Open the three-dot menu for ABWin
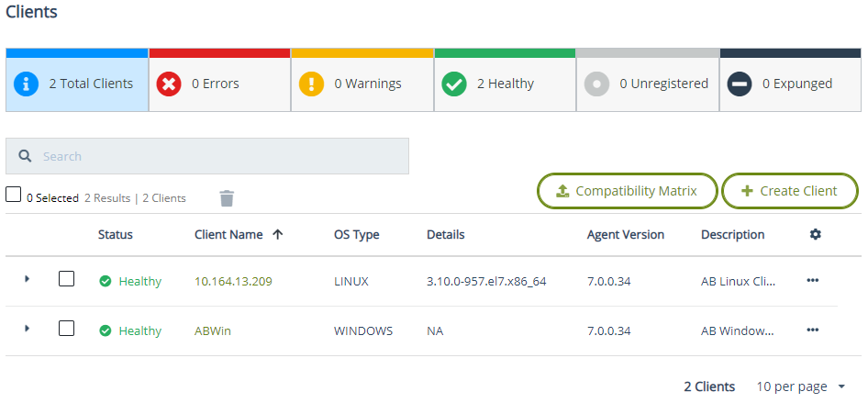 (812, 330)
